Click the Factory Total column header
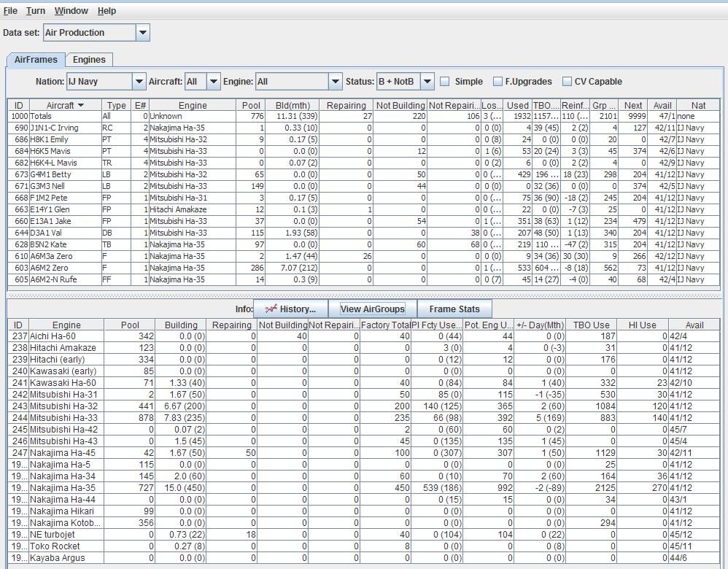Image resolution: width=728 pixels, height=569 pixels. tap(385, 325)
